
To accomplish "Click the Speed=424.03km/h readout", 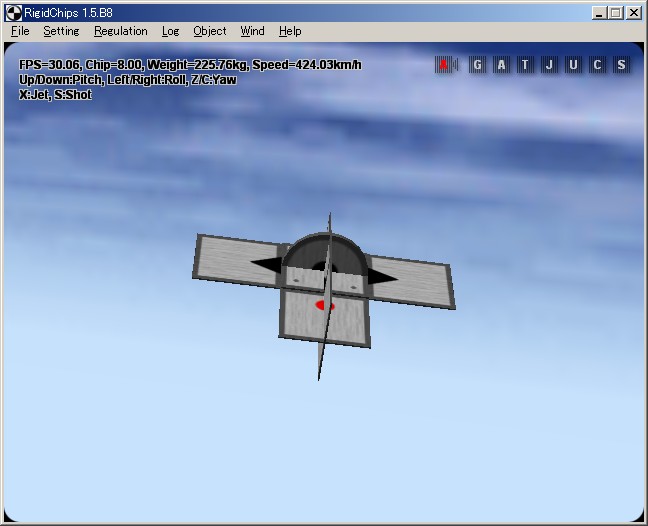I will (307, 65).
